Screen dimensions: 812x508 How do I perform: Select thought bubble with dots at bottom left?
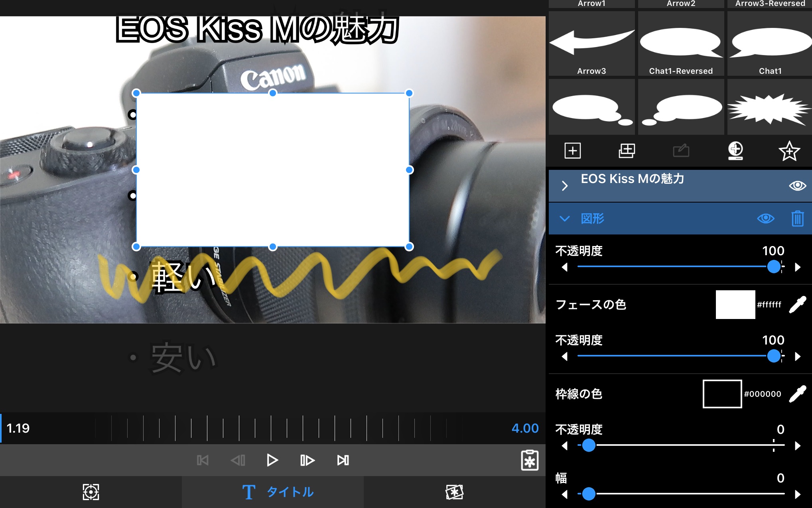pyautogui.click(x=681, y=107)
